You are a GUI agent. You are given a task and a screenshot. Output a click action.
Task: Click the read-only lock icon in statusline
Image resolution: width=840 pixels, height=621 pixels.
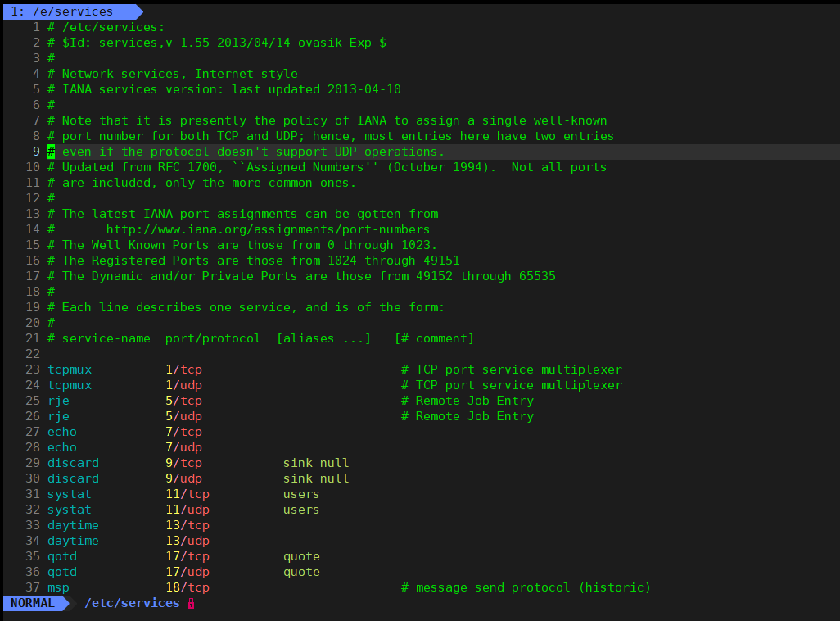pos(192,603)
